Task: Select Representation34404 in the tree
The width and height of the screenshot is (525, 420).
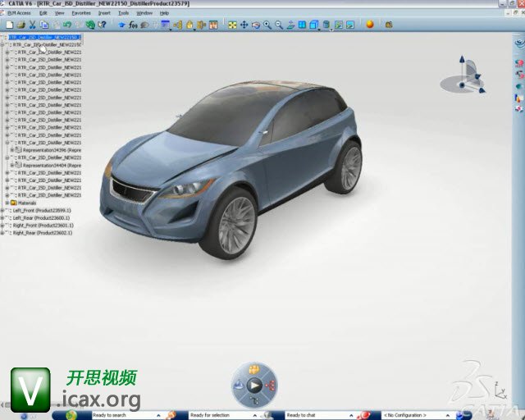Action: [52, 165]
